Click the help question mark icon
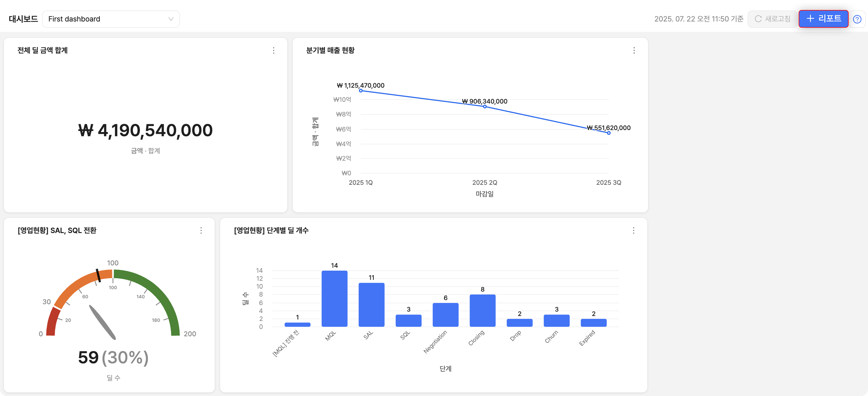 click(x=857, y=19)
